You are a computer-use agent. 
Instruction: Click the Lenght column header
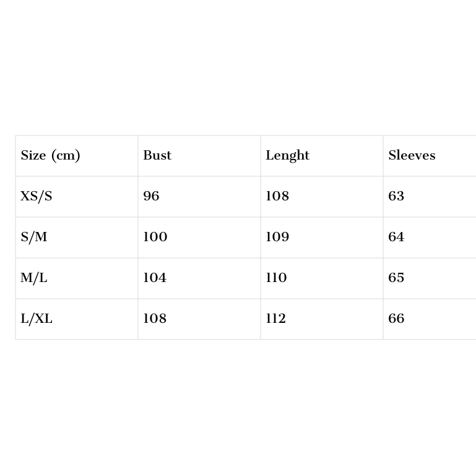pos(287,156)
